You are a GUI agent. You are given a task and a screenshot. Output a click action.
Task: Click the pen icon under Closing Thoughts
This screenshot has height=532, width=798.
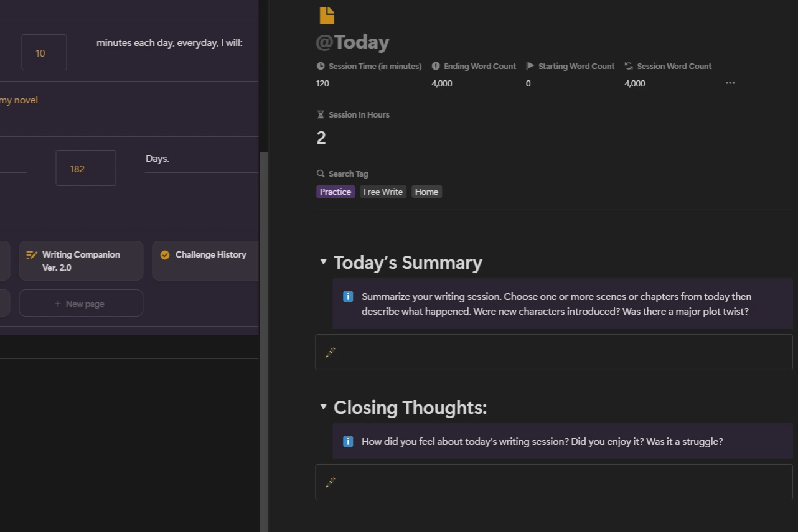[331, 482]
